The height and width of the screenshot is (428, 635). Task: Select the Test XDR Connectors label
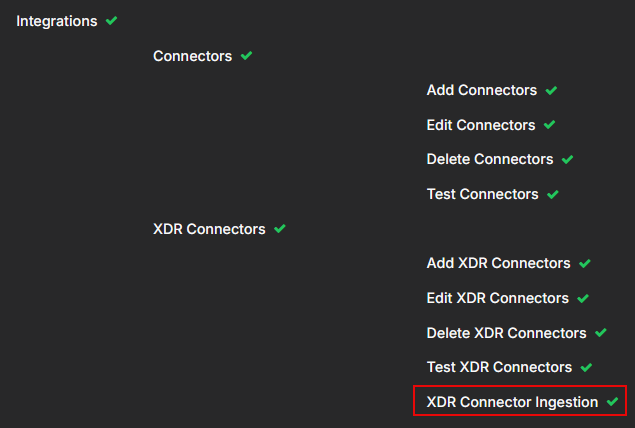click(499, 367)
